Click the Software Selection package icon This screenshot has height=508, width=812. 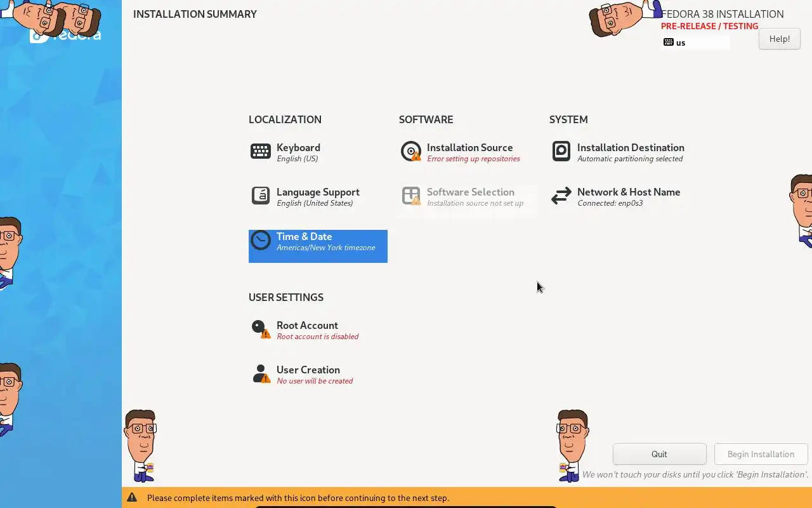pyautogui.click(x=411, y=196)
